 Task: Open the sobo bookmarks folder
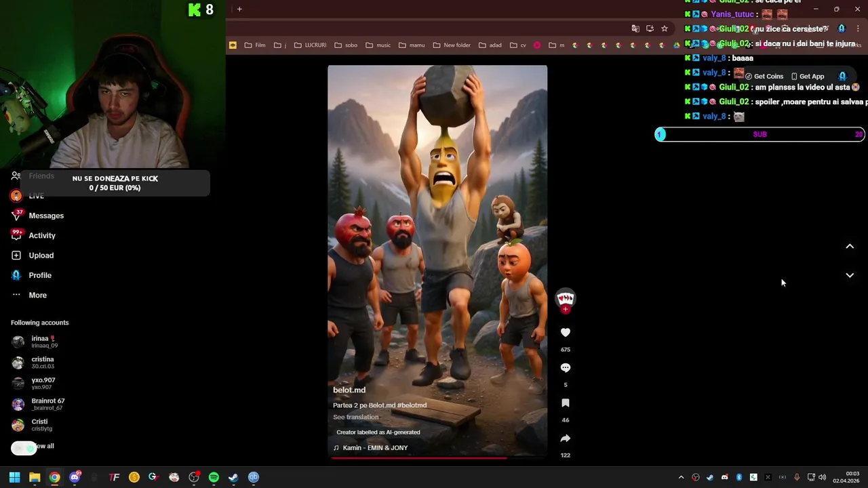coord(346,45)
